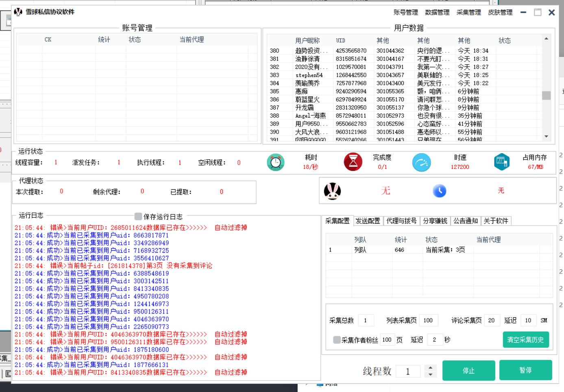Click the 评论采集页 input field
The width and height of the screenshot is (564, 392).
pyautogui.click(x=492, y=320)
